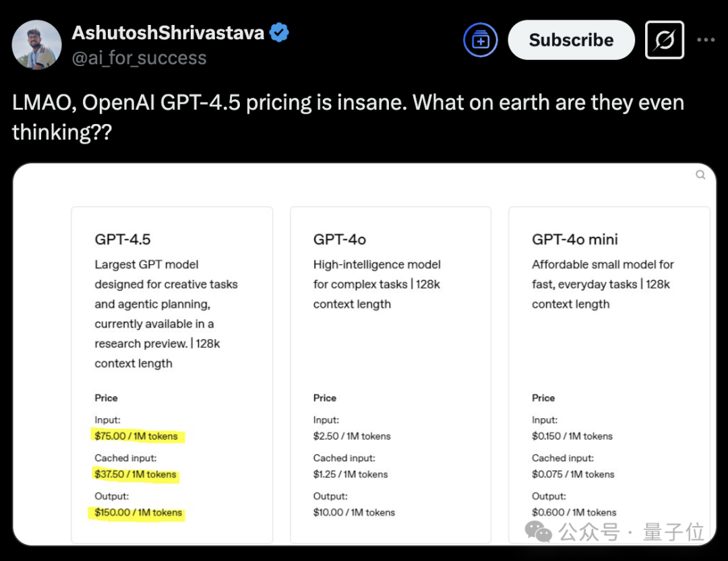Click AshutoshShrivastava's profile avatar
The height and width of the screenshot is (561, 728).
pos(36,45)
